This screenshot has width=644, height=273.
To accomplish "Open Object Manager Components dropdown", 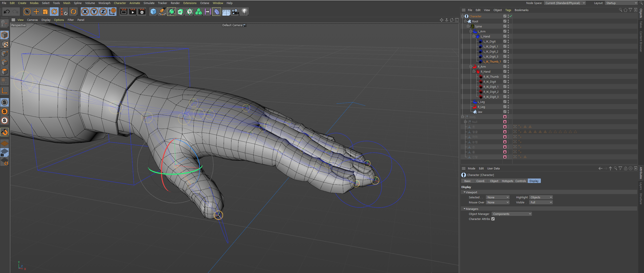I will 512,214.
